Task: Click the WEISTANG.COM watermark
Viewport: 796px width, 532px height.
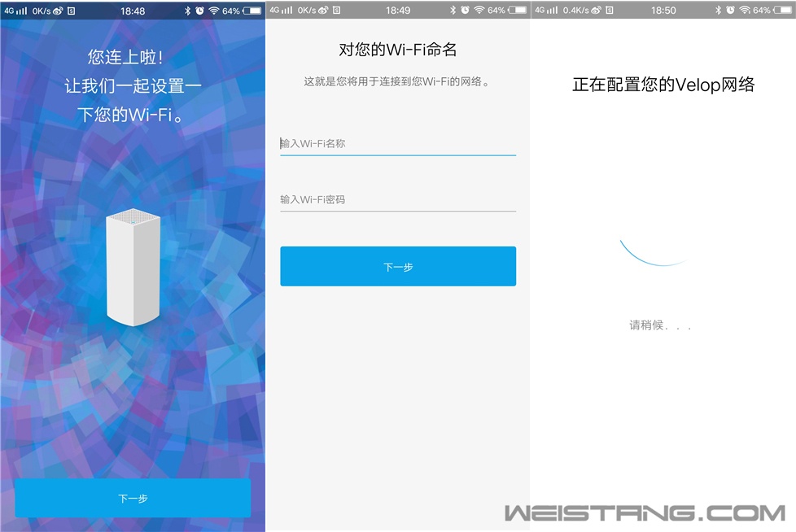Action: (644, 513)
